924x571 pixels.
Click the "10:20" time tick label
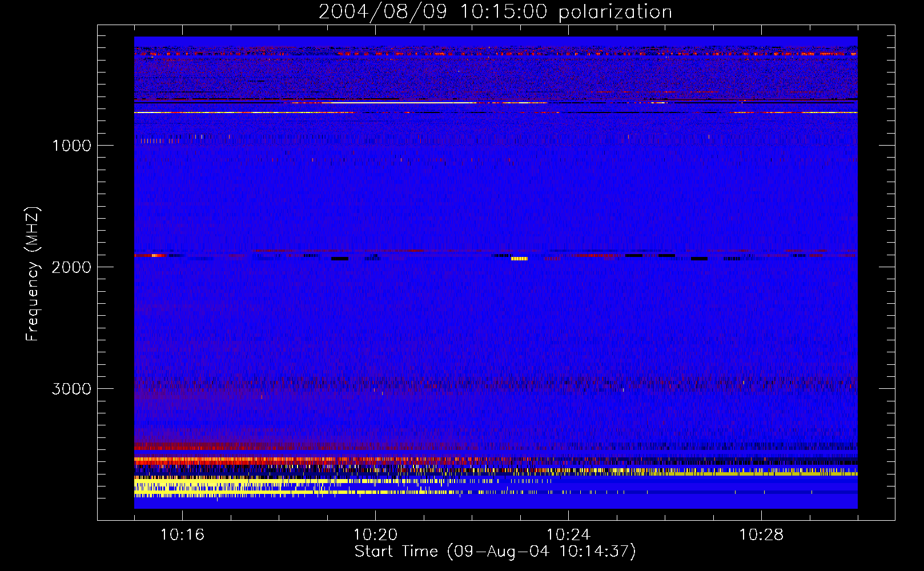click(375, 535)
